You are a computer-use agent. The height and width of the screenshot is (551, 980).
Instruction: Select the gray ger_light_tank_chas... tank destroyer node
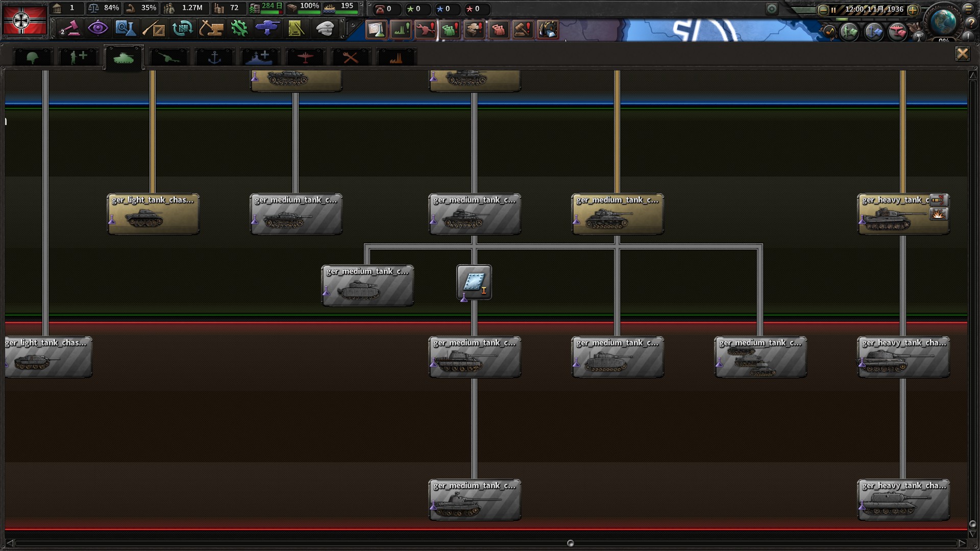pos(48,357)
